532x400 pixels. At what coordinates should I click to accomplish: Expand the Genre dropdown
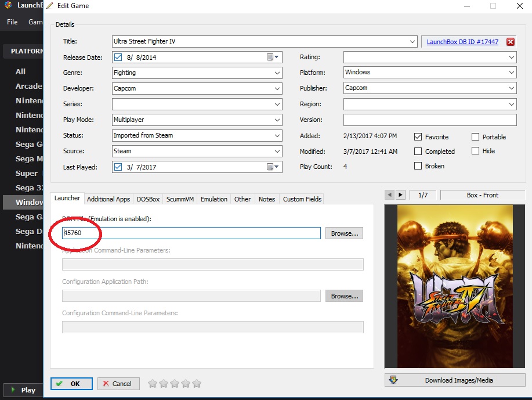277,73
